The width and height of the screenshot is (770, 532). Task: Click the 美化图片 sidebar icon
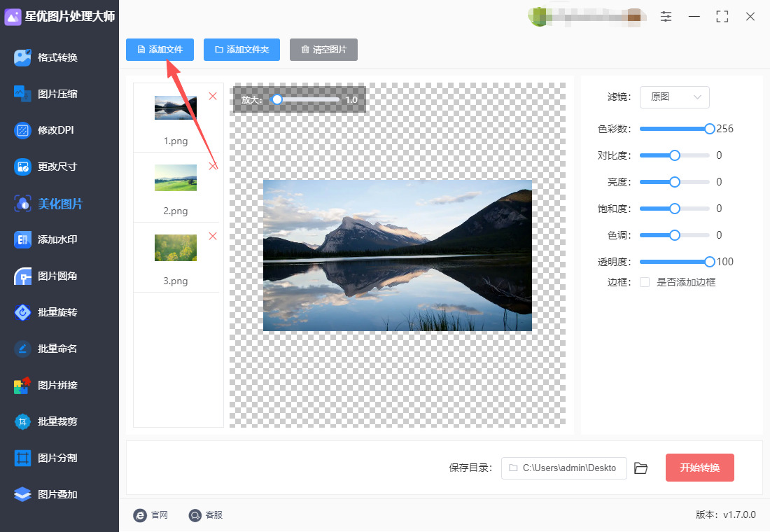click(22, 204)
